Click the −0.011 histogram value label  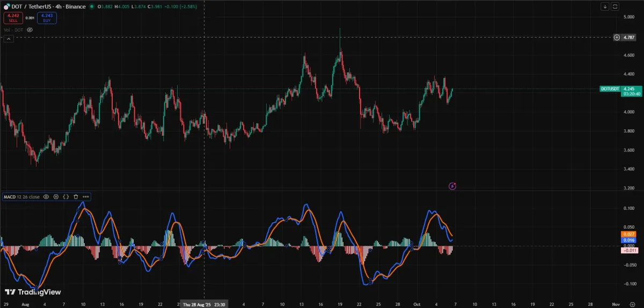click(x=628, y=251)
